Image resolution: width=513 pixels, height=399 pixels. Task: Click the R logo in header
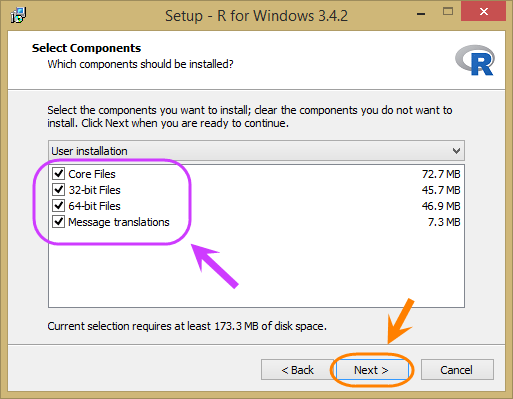pyautogui.click(x=475, y=60)
